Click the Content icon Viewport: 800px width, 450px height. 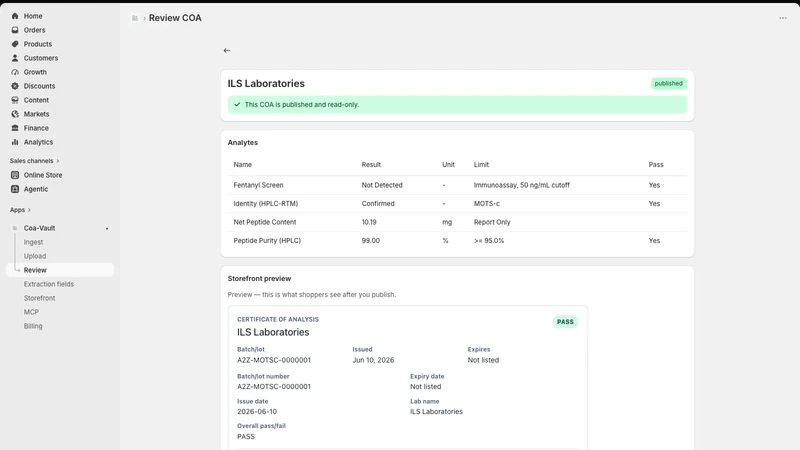[x=15, y=100]
